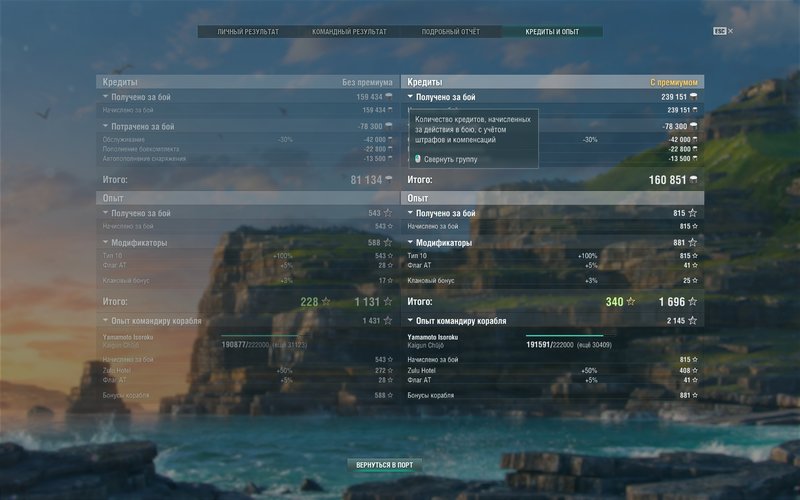800x500 pixels.
Task: Click the star icon next to 1 696
Action: pyautogui.click(x=692, y=301)
